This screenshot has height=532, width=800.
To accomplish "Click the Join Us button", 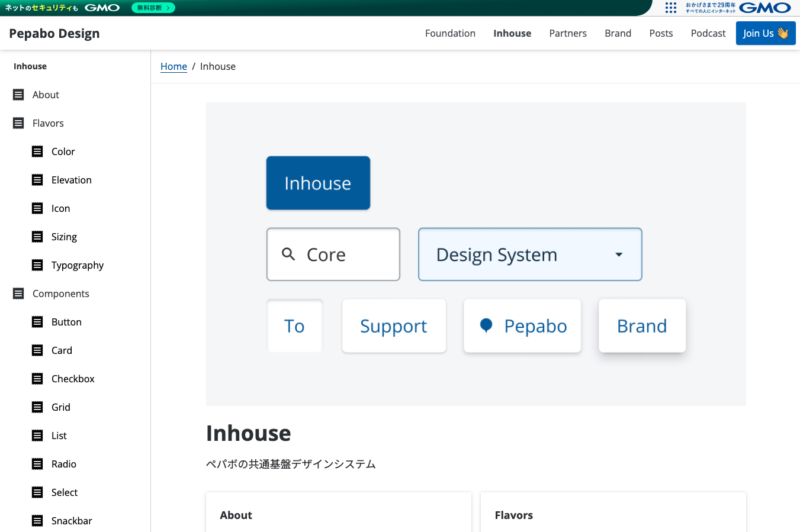I will [x=765, y=33].
